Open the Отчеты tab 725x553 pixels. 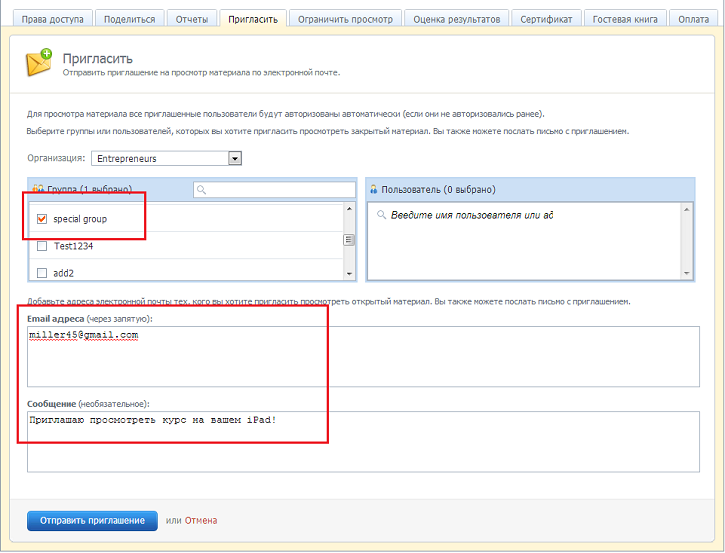(x=192, y=19)
